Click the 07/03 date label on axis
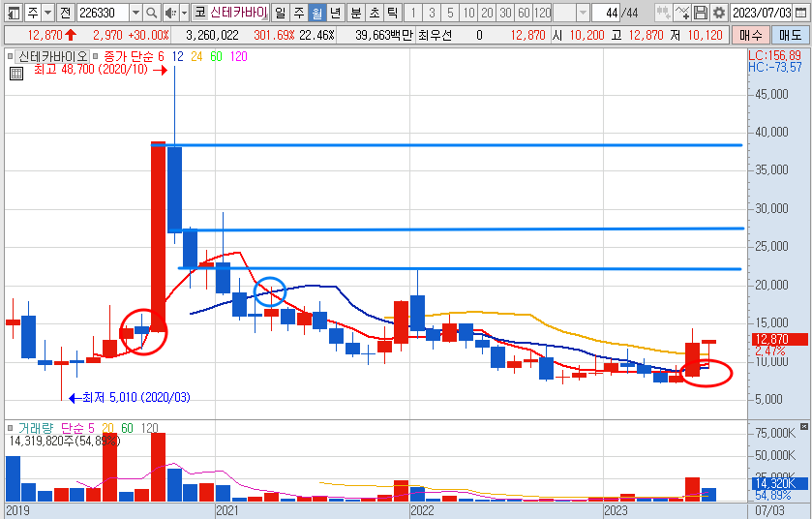The height and width of the screenshot is (519, 812). click(770, 510)
